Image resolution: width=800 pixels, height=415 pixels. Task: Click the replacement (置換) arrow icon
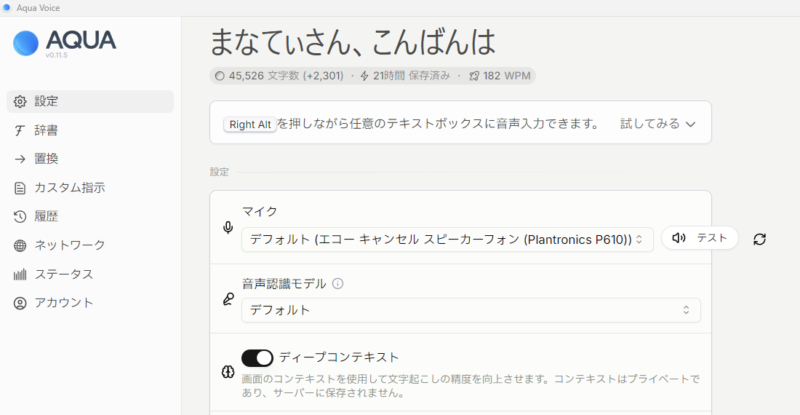pyautogui.click(x=20, y=158)
